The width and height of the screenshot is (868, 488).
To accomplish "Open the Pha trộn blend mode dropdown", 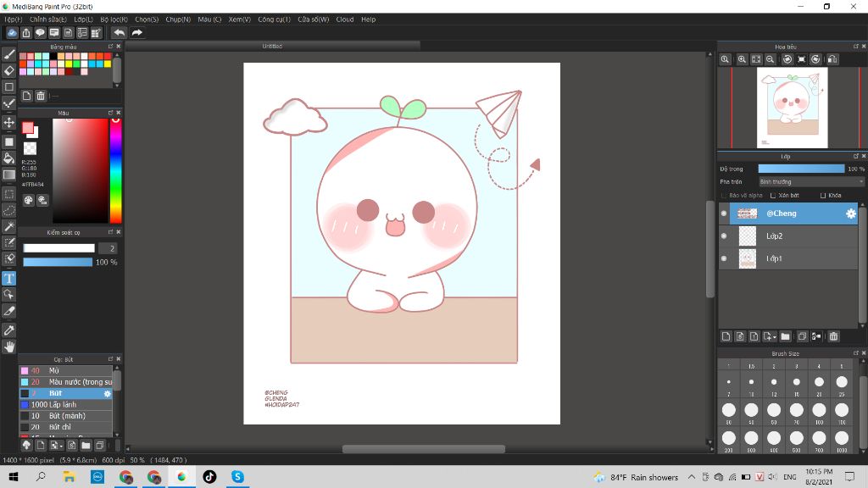I will [x=811, y=181].
